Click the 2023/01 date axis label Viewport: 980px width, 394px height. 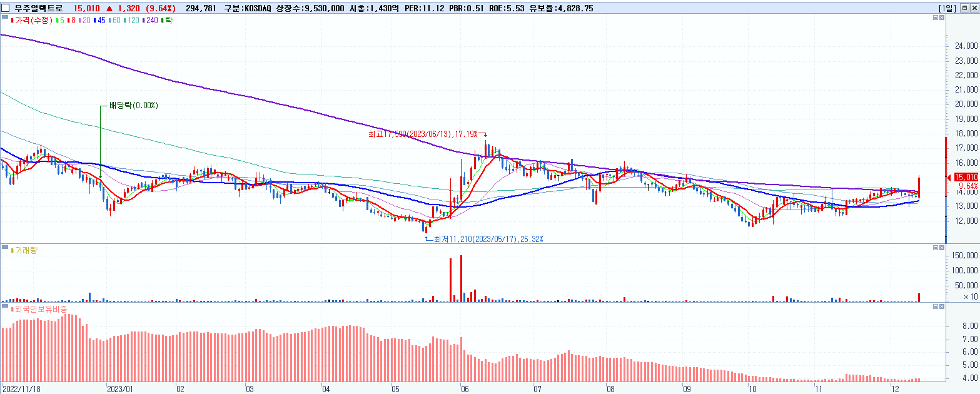point(120,388)
